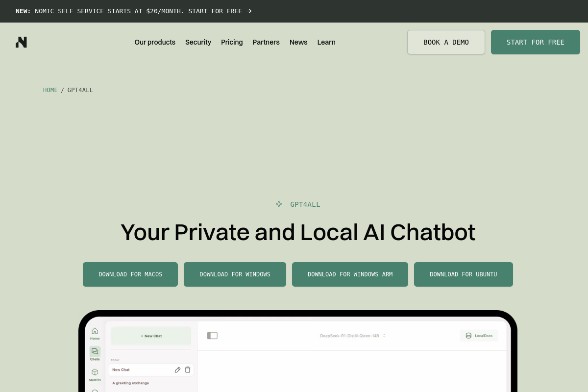Image resolution: width=588 pixels, height=392 pixels.
Task: Click the pencil edit icon on New Chat
Action: [x=177, y=370]
